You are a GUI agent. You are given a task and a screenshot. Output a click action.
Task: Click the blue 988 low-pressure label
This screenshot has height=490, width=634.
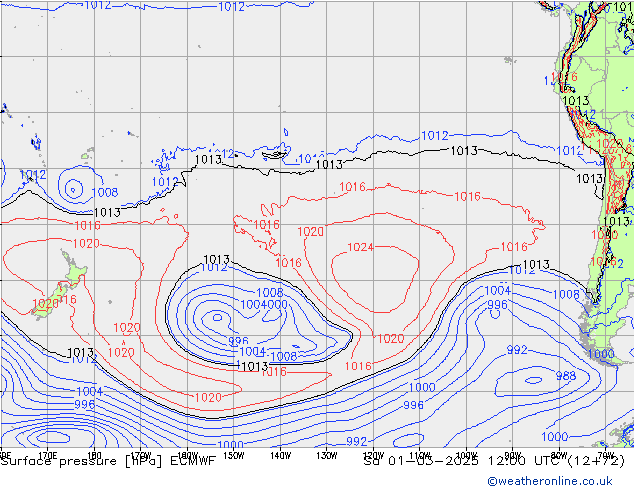(x=565, y=376)
